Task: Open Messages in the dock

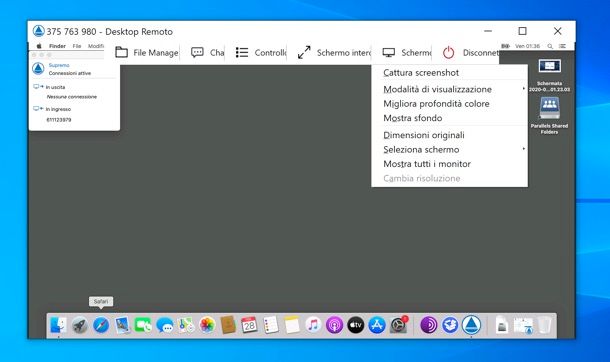Action: coord(165,325)
